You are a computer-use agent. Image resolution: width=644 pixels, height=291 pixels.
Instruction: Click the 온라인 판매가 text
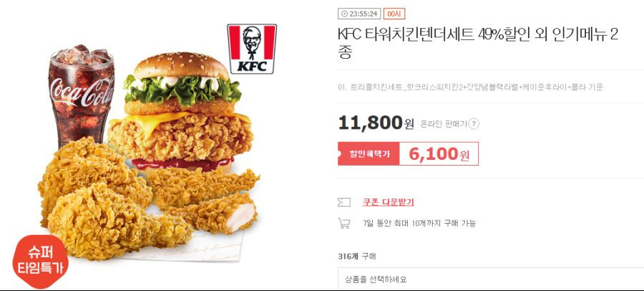(444, 123)
